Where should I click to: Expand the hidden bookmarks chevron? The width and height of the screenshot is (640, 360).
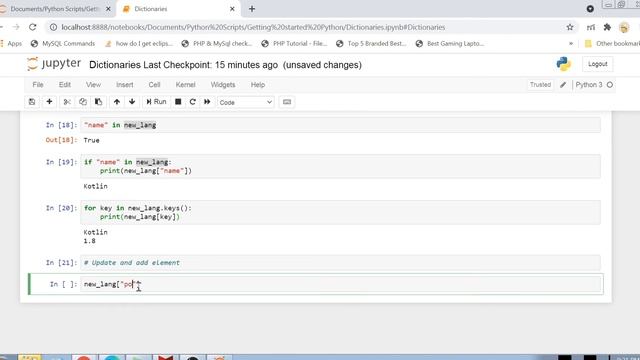click(571, 44)
